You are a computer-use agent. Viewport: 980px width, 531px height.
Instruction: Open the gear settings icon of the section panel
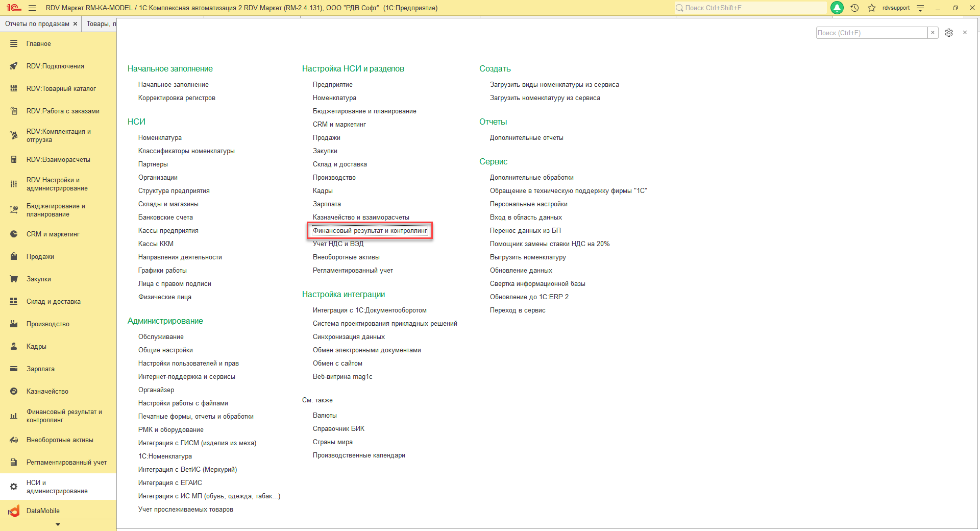click(x=949, y=33)
